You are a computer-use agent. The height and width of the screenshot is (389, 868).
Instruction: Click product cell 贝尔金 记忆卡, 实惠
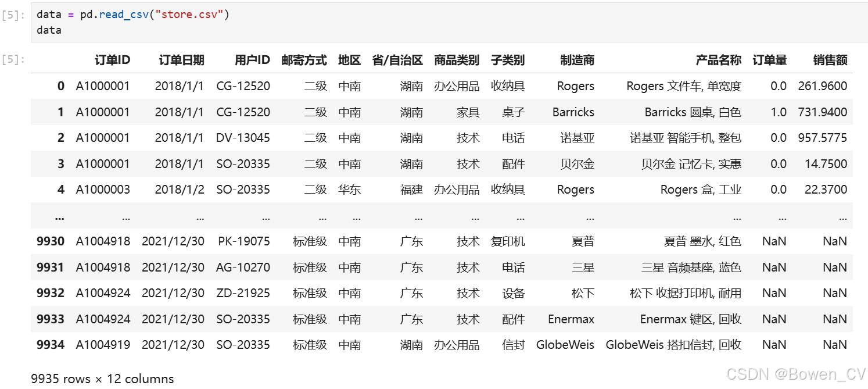coord(691,164)
